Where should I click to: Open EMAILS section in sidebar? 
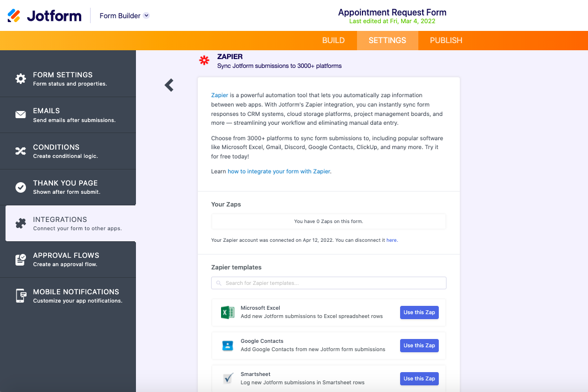click(68, 115)
